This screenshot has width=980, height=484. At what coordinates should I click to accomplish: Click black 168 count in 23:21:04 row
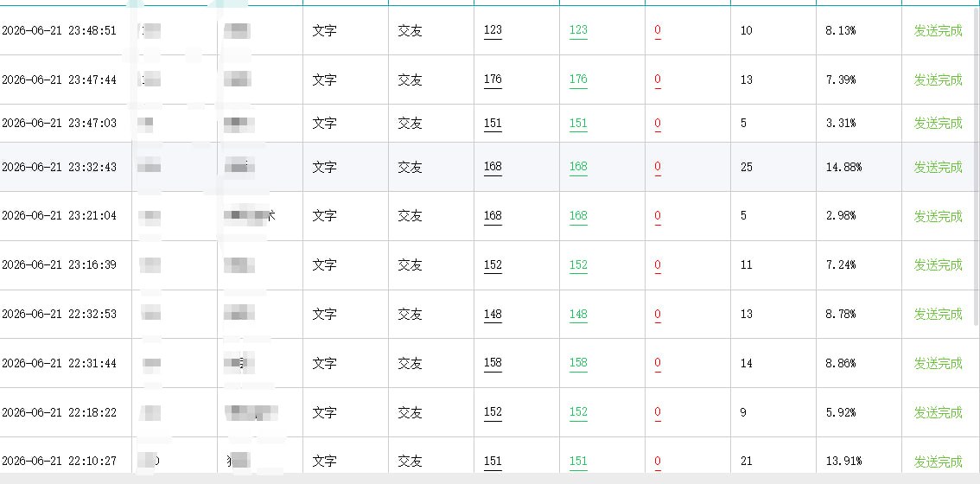click(x=493, y=216)
